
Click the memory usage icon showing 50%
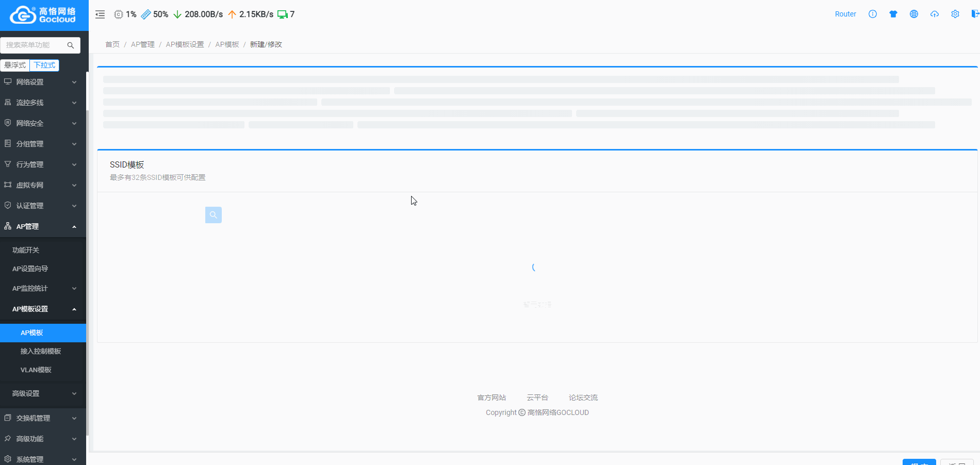pyautogui.click(x=146, y=14)
